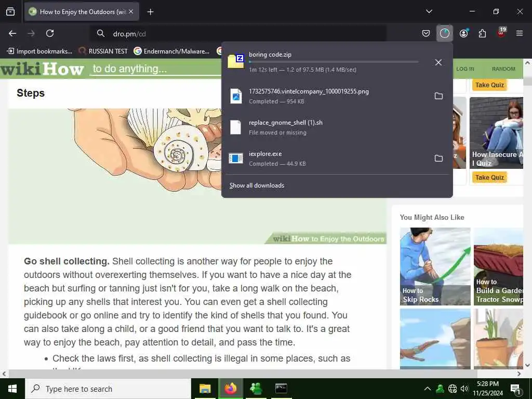This screenshot has width=532, height=399.
Task: Click the Firefox taskbar icon
Action: pos(230,389)
